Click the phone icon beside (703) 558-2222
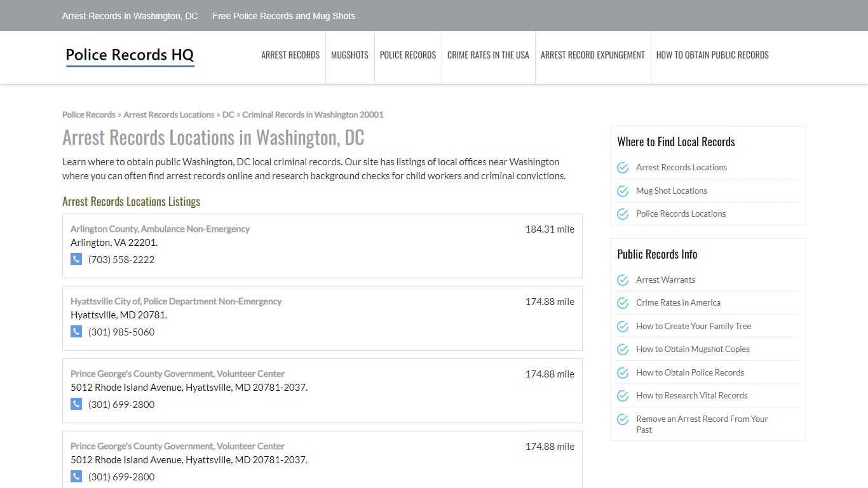The width and height of the screenshot is (868, 488). tap(76, 259)
